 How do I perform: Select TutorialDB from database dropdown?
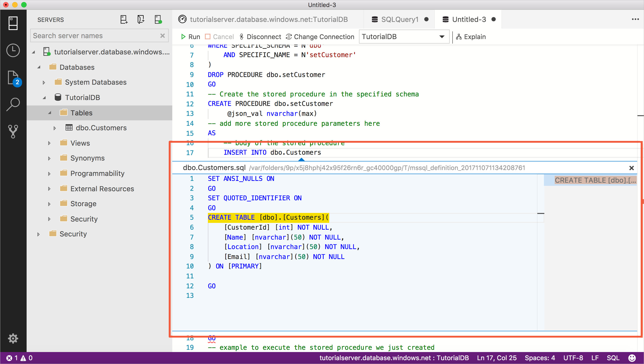pyautogui.click(x=403, y=36)
